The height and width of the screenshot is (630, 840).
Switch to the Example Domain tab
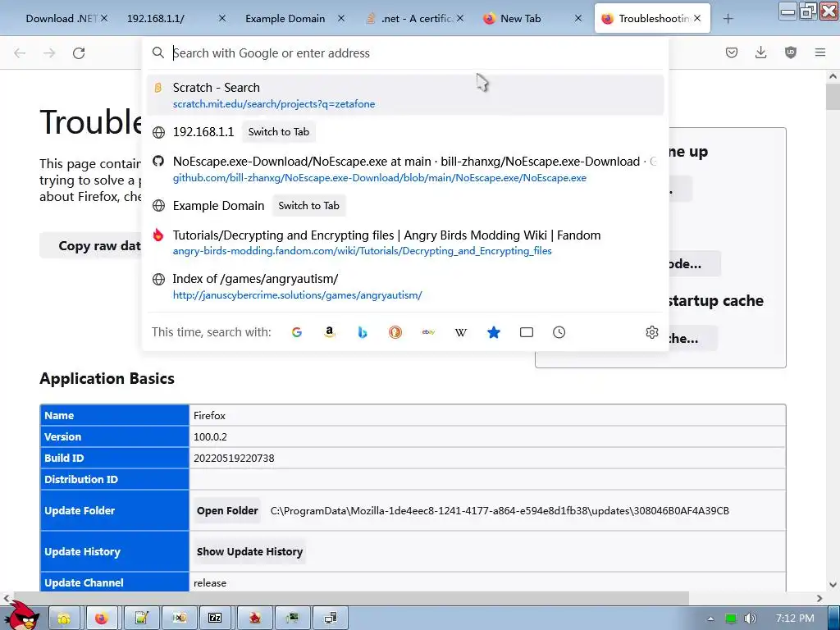click(295, 18)
